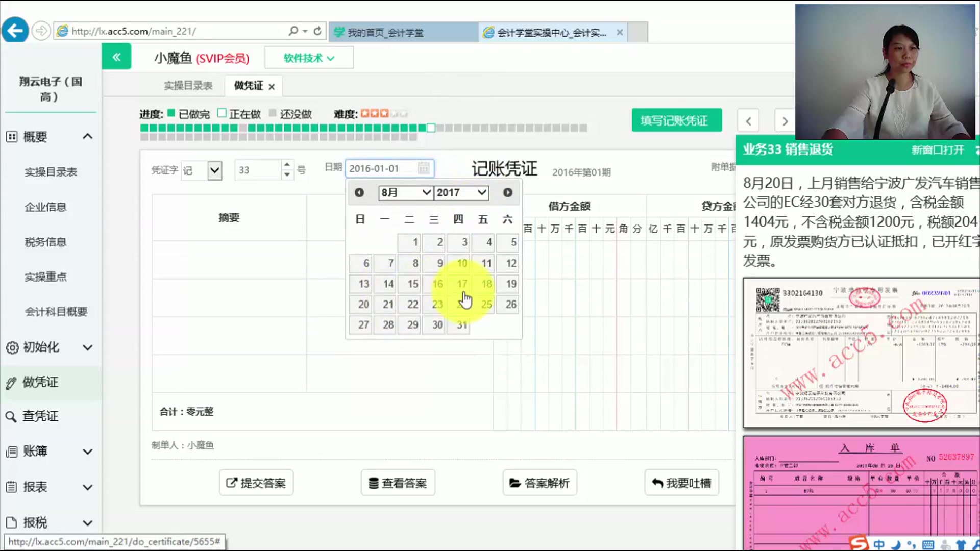The height and width of the screenshot is (551, 980).
Task: Click the browser back arrow button
Action: 15,31
